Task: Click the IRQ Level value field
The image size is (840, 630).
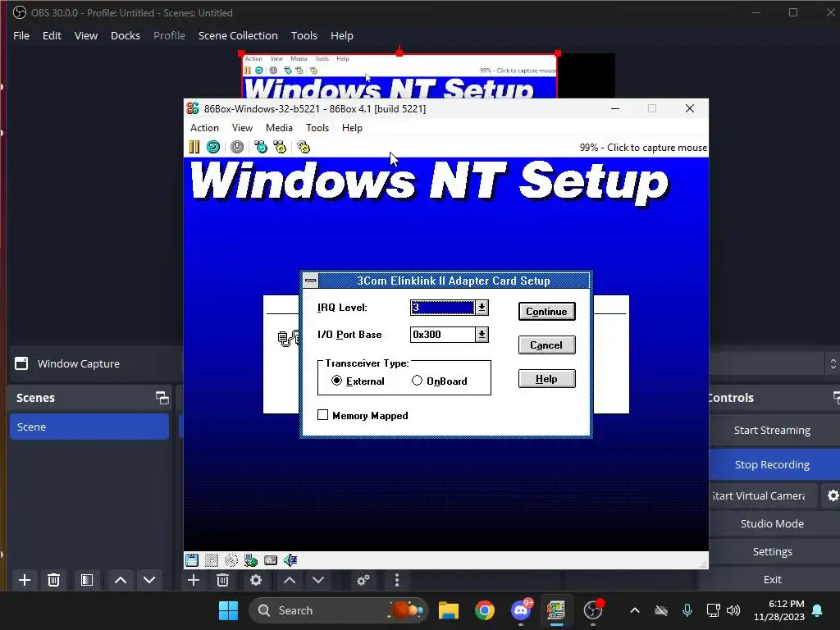Action: 442,308
